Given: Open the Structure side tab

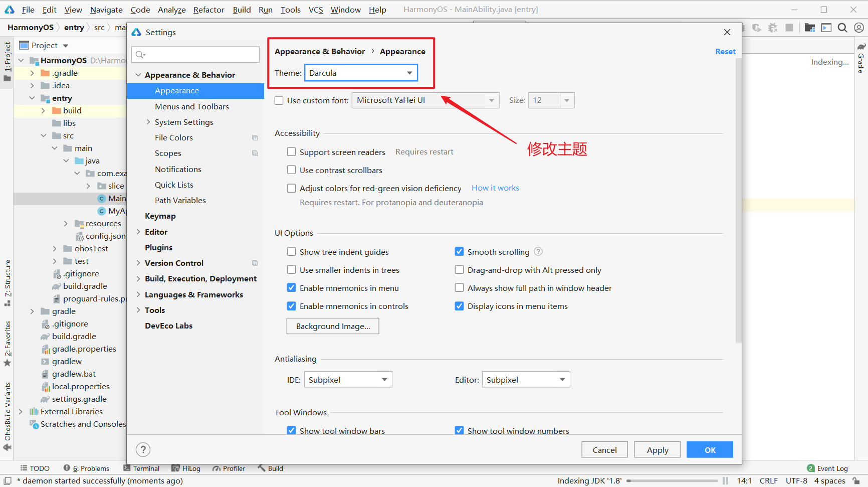Looking at the screenshot, I should (x=8, y=282).
